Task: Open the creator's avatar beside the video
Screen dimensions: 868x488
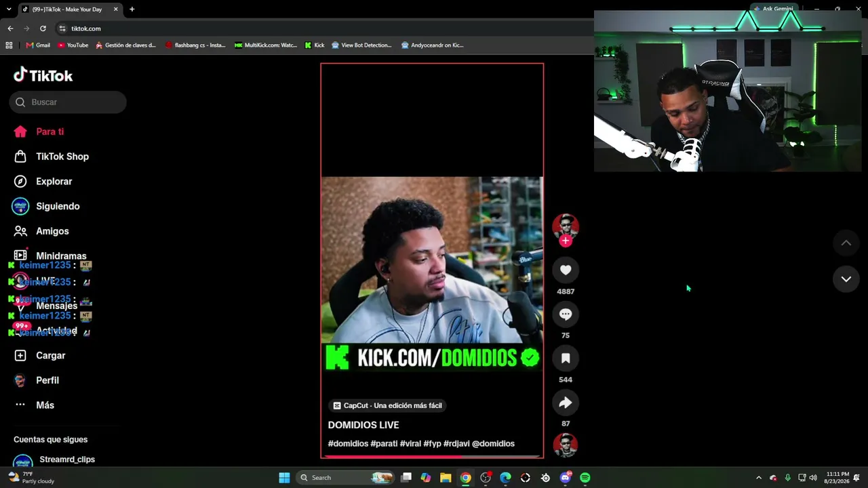Action: click(566, 226)
